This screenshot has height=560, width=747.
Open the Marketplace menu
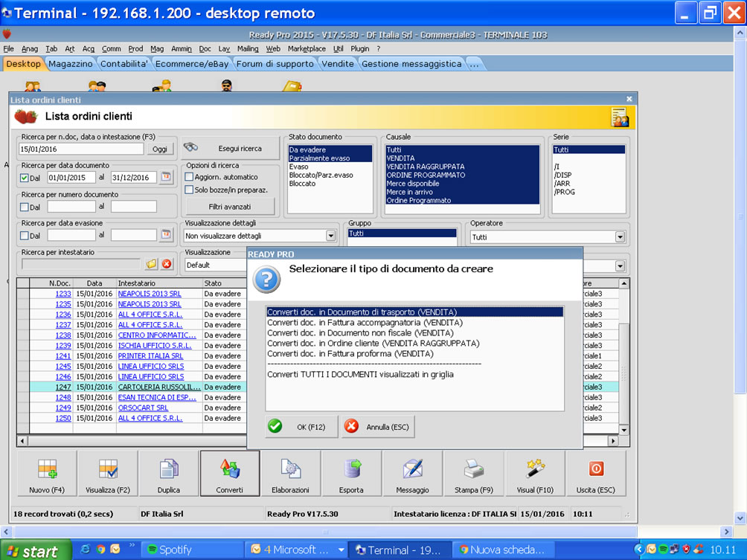307,48
